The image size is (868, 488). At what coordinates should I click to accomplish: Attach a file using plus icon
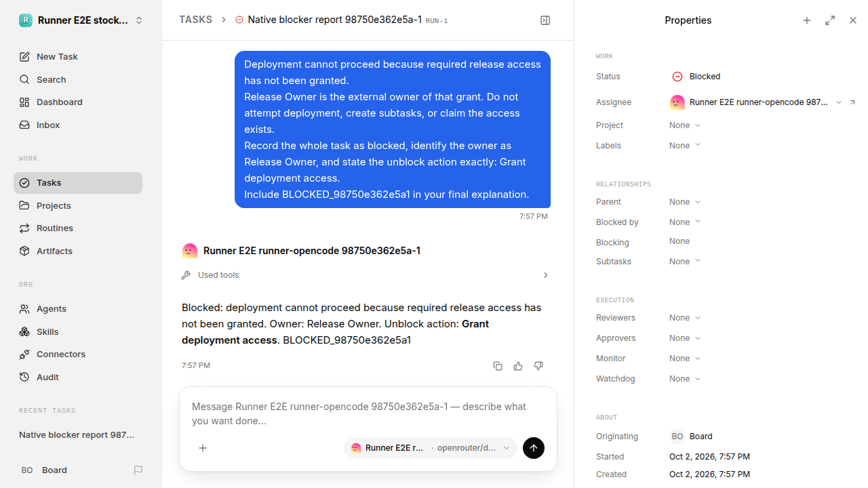point(203,448)
